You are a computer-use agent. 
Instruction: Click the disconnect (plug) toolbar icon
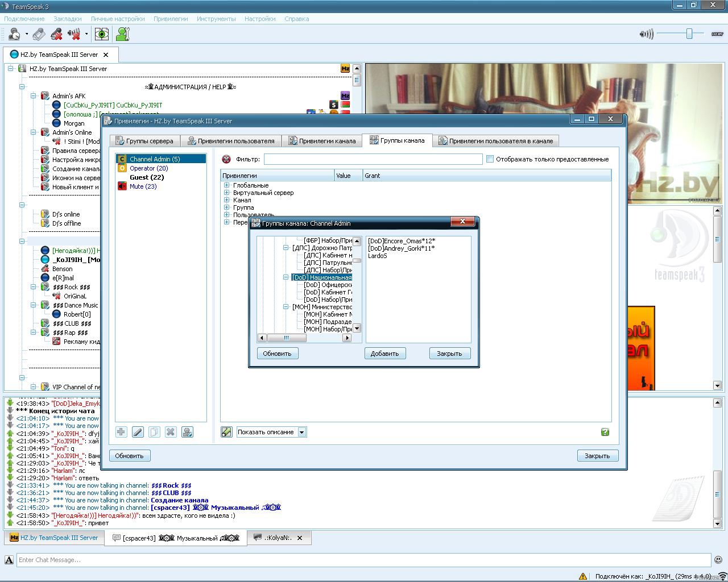[39, 34]
